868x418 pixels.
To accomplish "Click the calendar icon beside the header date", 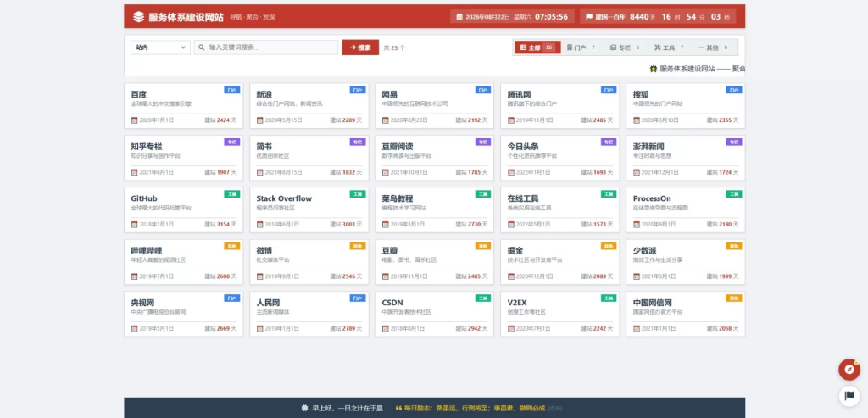I will coord(459,17).
